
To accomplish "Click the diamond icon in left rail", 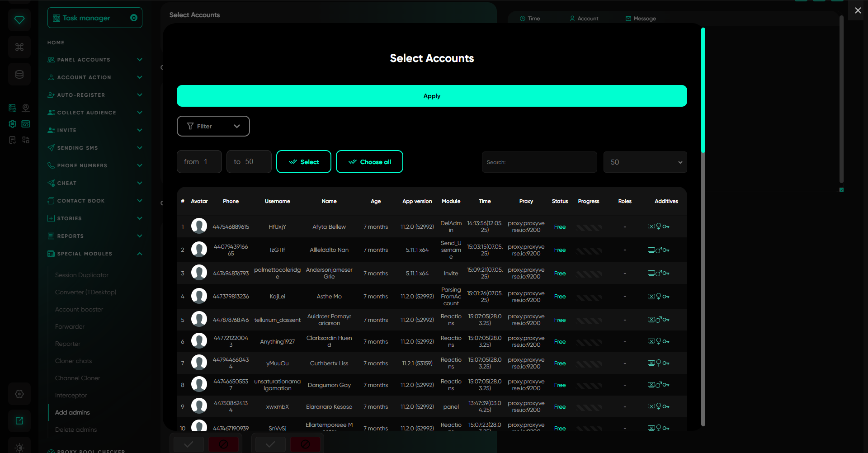I will click(x=19, y=20).
